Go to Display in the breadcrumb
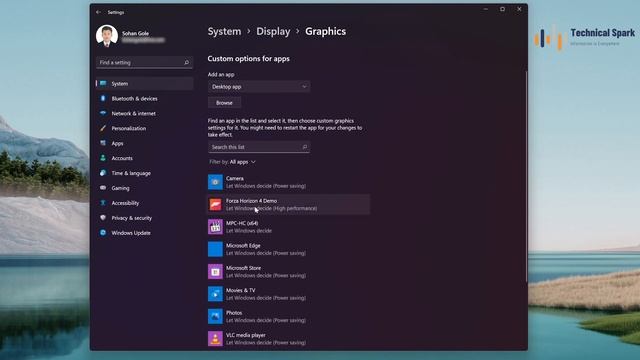The width and height of the screenshot is (640, 360). [x=273, y=31]
